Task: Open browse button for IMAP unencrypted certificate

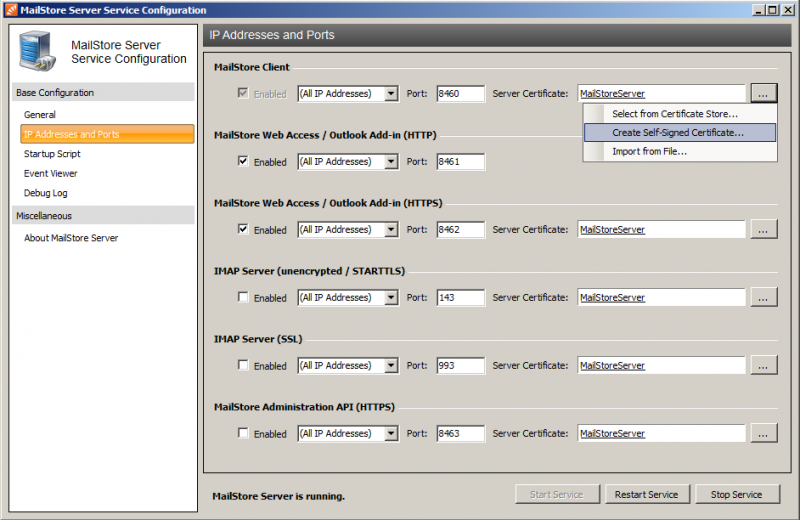Action: [x=764, y=297]
